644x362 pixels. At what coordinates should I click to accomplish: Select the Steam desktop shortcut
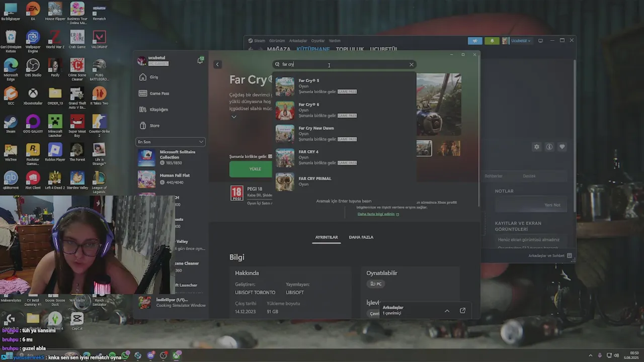[x=11, y=124]
